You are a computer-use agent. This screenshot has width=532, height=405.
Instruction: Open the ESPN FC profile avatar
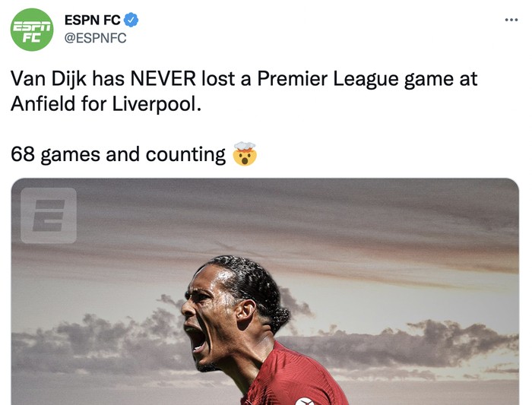pos(32,30)
